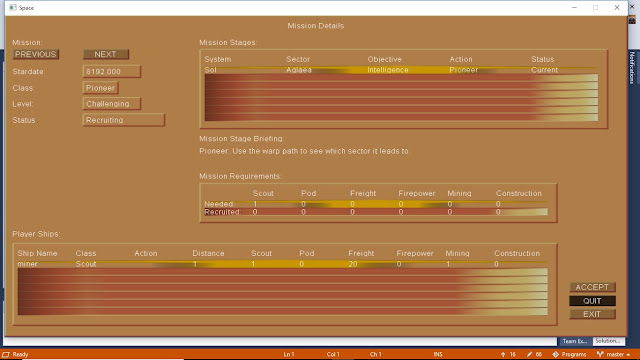Click the Current status cell

pyautogui.click(x=544, y=70)
